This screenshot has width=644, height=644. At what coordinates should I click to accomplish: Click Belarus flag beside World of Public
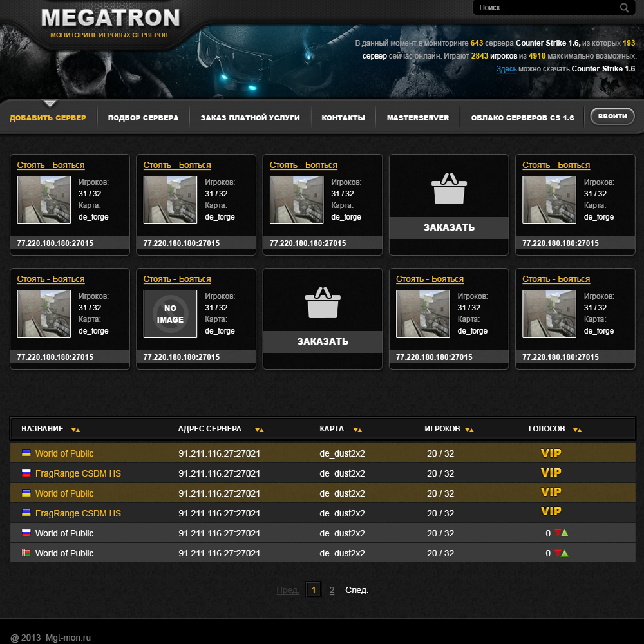click(x=26, y=553)
